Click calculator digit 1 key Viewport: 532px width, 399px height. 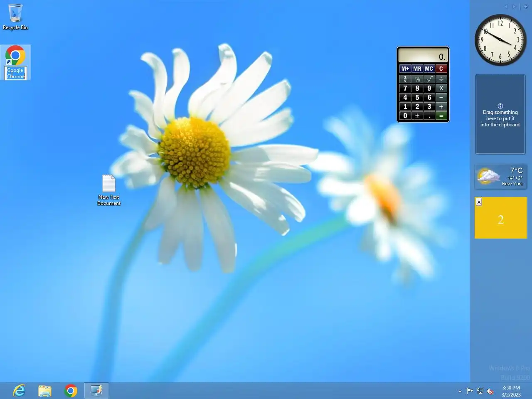(405, 106)
